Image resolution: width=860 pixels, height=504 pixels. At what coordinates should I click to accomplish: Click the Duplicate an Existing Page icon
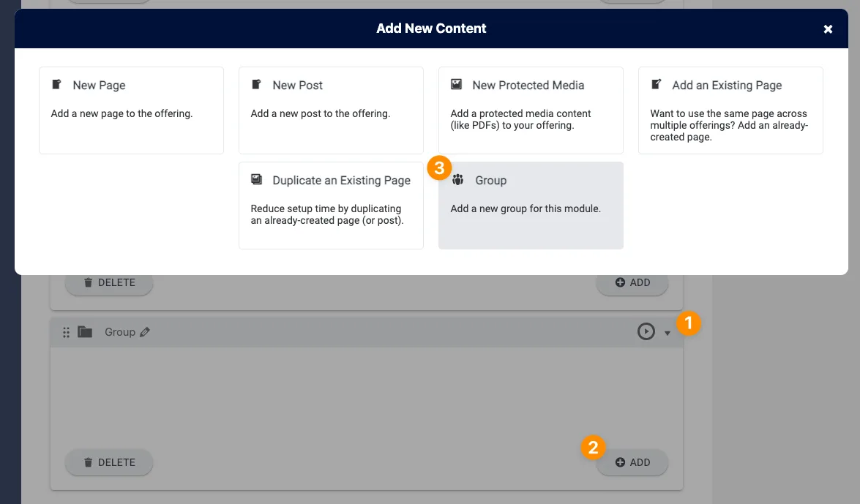(256, 179)
